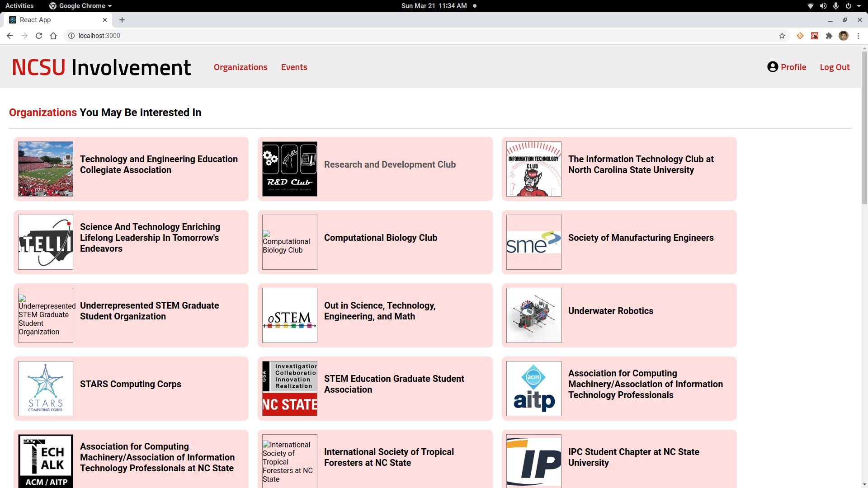Reload the page with refresh icon
Viewport: 868px width, 488px height.
tap(39, 36)
